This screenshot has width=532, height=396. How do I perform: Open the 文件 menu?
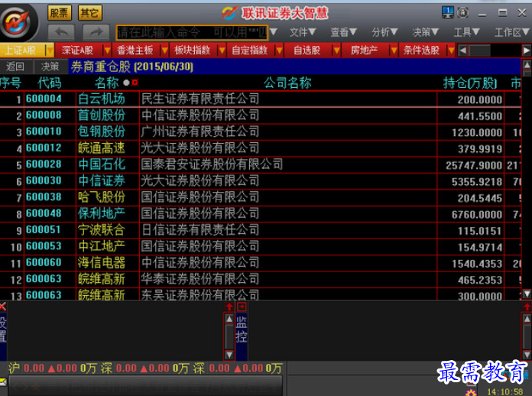point(303,32)
